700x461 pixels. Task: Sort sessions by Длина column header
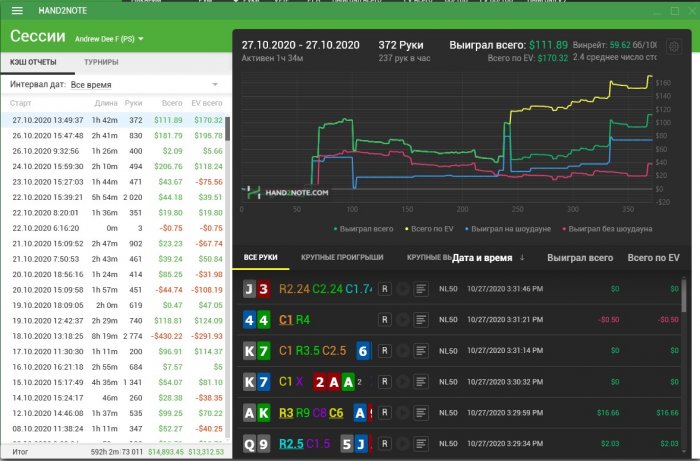tap(106, 103)
